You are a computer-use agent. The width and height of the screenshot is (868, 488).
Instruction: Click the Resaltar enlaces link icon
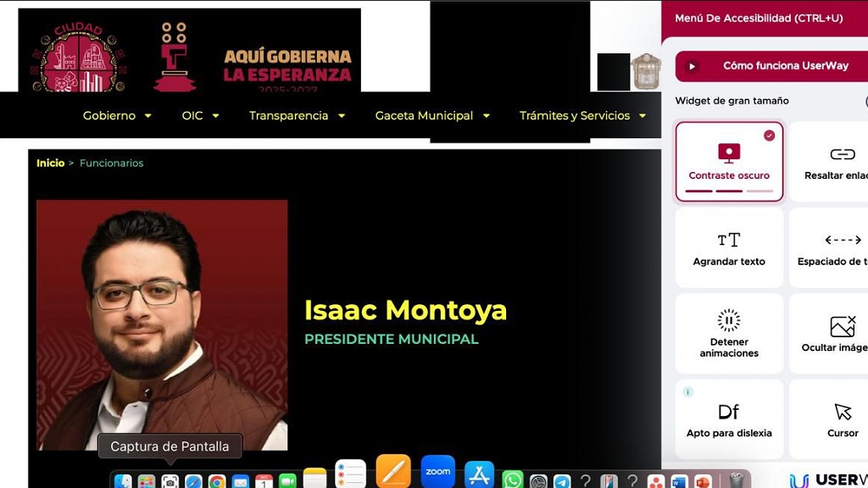[x=842, y=154]
